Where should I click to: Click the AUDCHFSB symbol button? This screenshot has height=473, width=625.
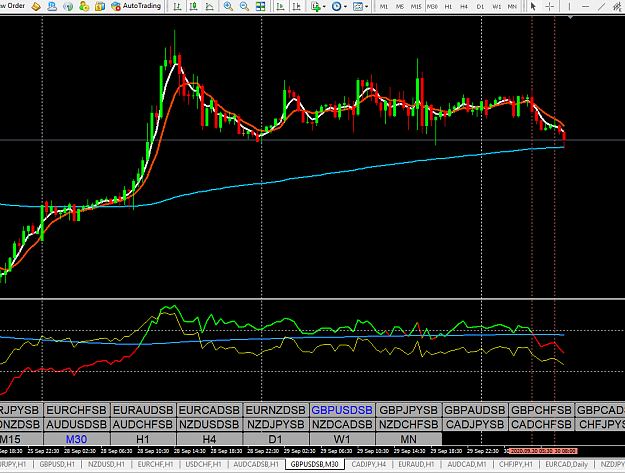[x=143, y=424]
